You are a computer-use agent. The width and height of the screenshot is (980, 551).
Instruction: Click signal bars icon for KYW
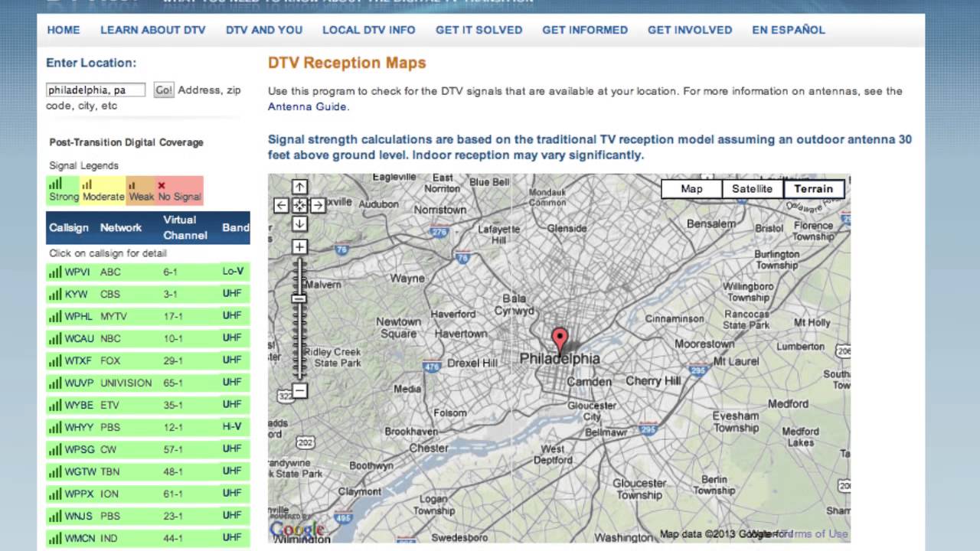pos(54,294)
